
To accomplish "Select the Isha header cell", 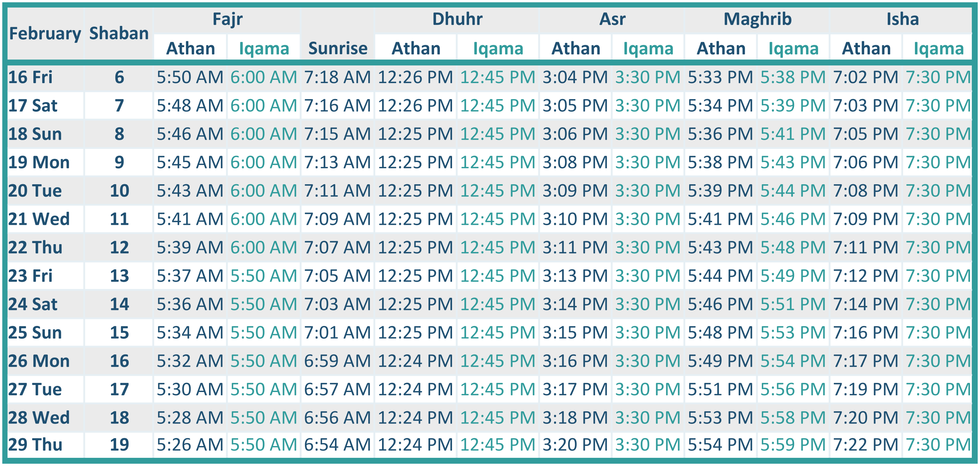I will [902, 19].
